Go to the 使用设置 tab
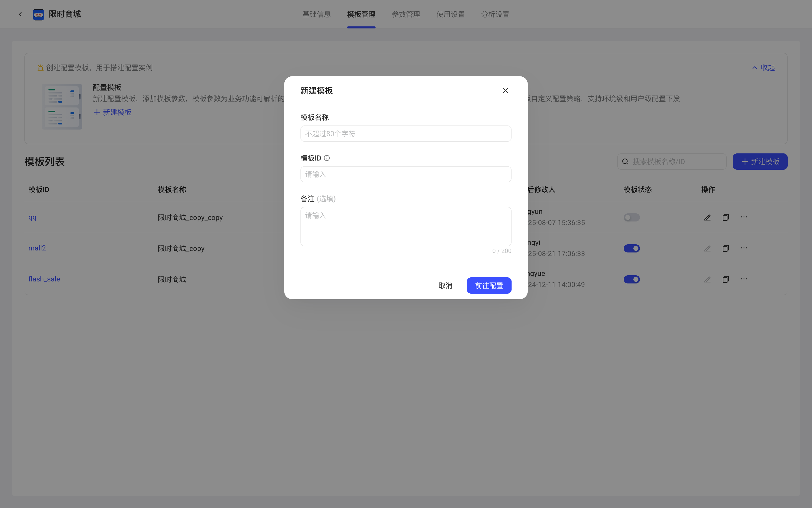 (x=450, y=14)
